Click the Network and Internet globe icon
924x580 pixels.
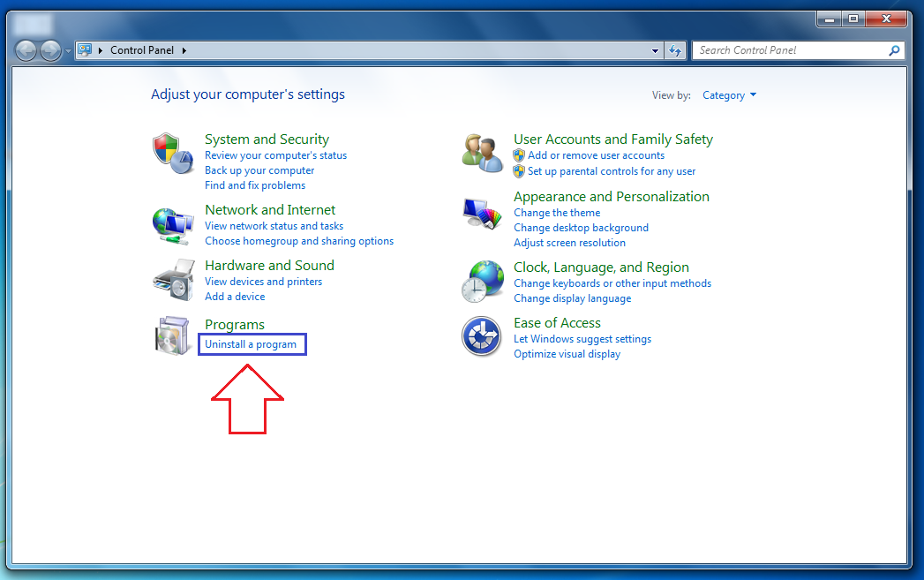173,226
